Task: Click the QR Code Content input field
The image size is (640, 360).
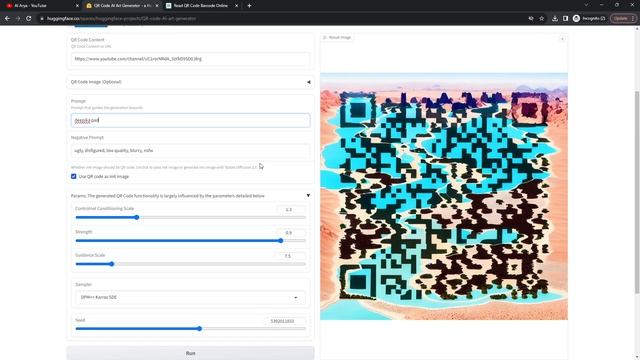Action: tap(190, 59)
